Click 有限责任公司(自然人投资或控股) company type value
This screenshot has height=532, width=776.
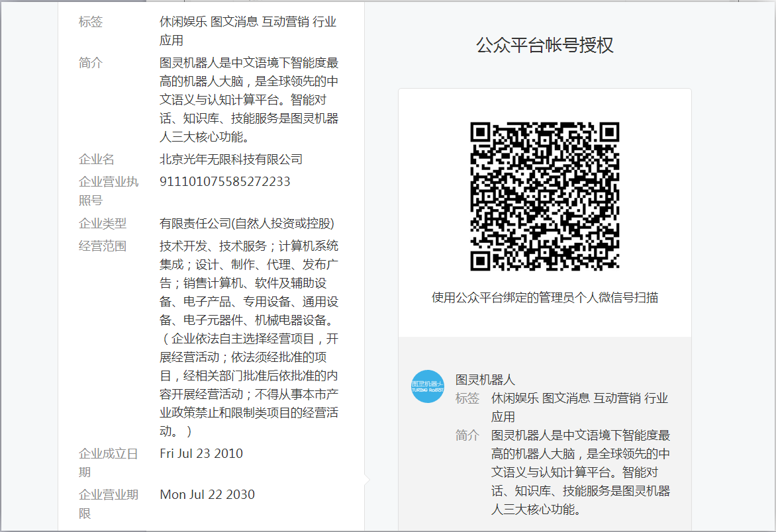tap(246, 224)
